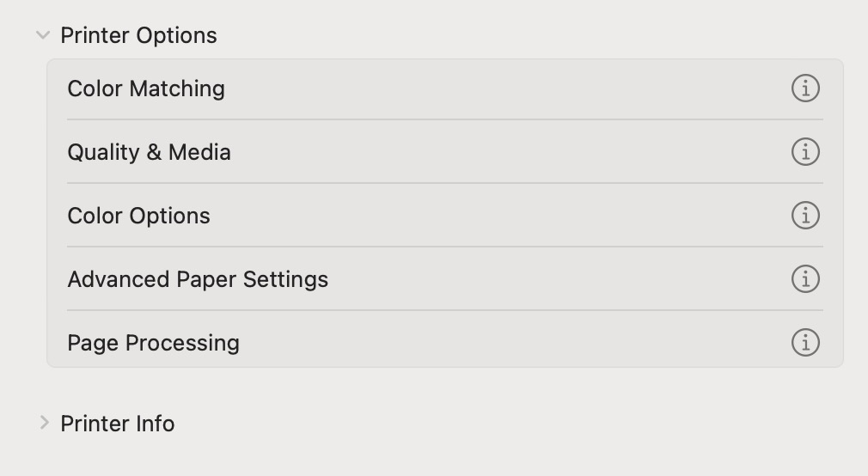Select the Quality & Media label

coord(149,152)
